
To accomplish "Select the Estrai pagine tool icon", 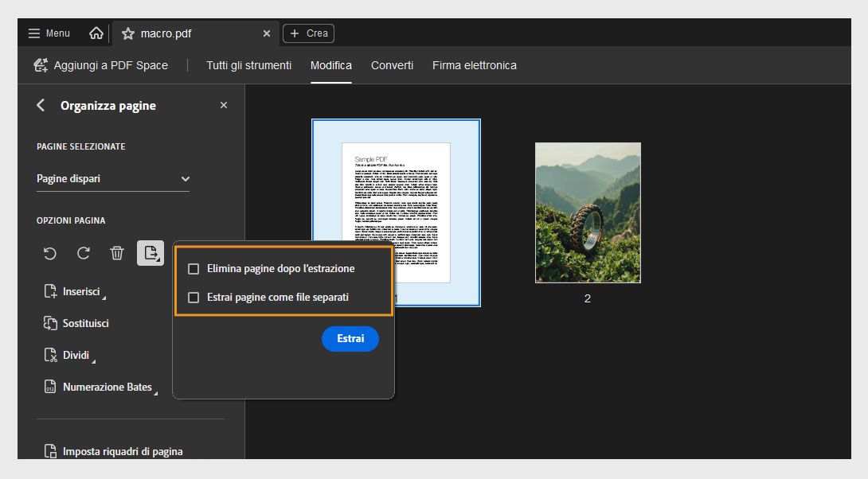I will (x=150, y=252).
